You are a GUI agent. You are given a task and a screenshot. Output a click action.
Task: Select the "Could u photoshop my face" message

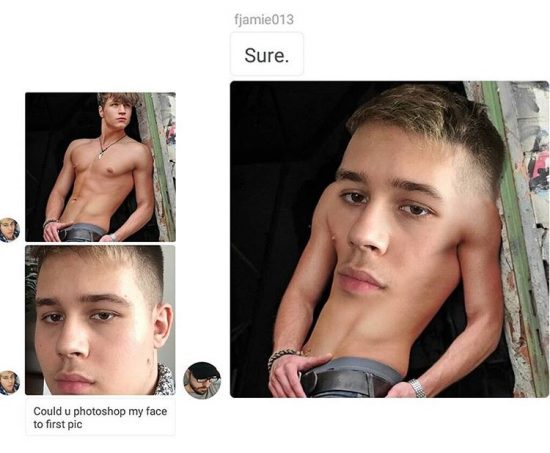(x=100, y=417)
